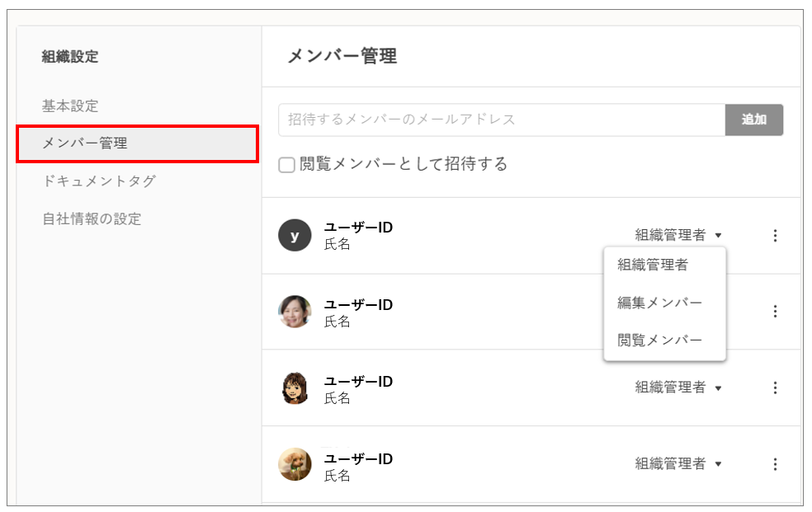
Task: Click the invite member email address field
Action: click(x=501, y=120)
